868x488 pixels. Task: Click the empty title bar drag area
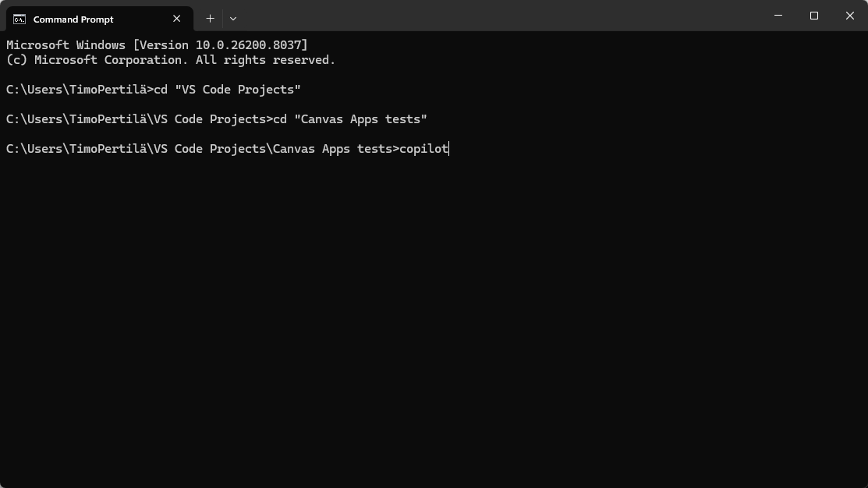pyautogui.click(x=499, y=16)
